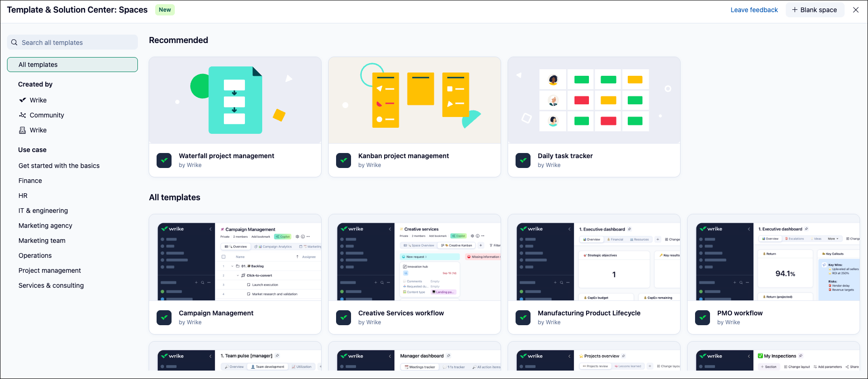This screenshot has width=868, height=379.
Task: Close the Template & Solution Center
Action: pyautogui.click(x=856, y=10)
